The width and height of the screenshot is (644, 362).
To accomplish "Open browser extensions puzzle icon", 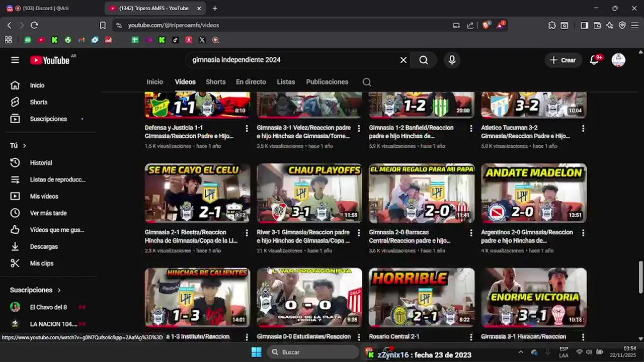I will pyautogui.click(x=552, y=25).
